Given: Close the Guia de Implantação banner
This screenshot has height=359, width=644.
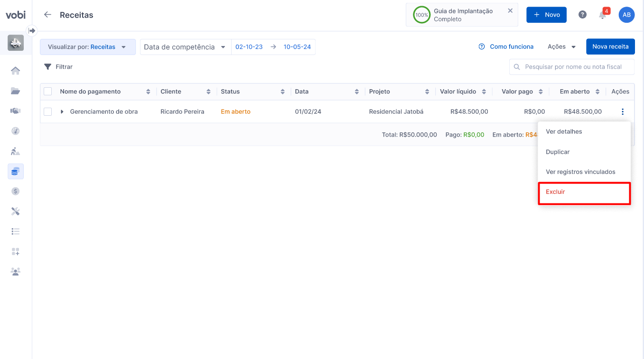Looking at the screenshot, I should [510, 10].
